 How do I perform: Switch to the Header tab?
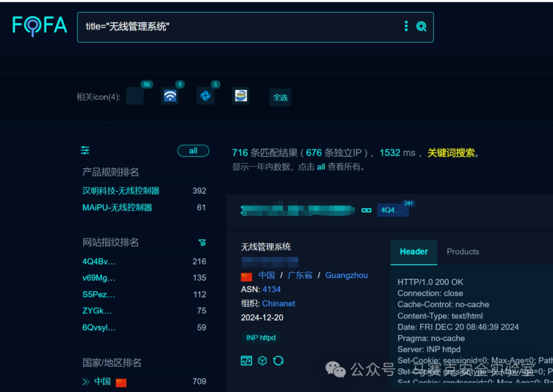click(414, 252)
